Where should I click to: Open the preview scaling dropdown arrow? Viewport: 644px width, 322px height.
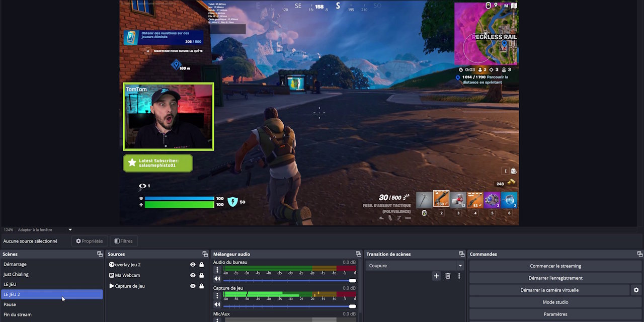(x=70, y=230)
